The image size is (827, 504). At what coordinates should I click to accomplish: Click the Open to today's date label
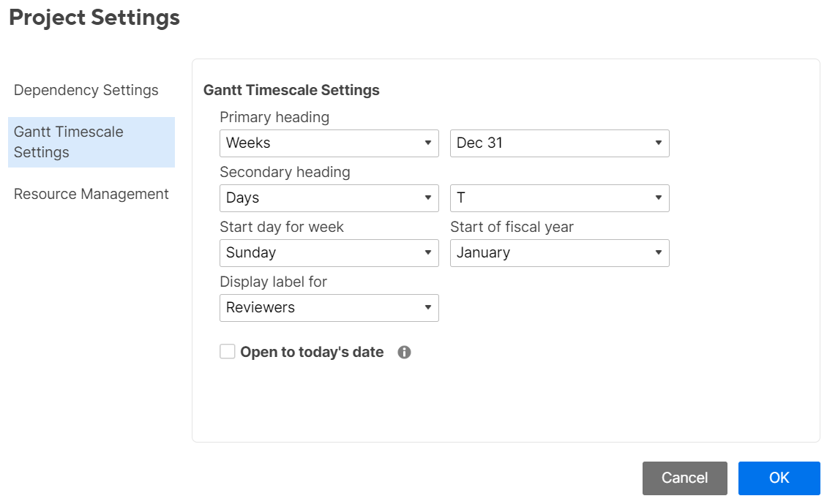click(312, 353)
